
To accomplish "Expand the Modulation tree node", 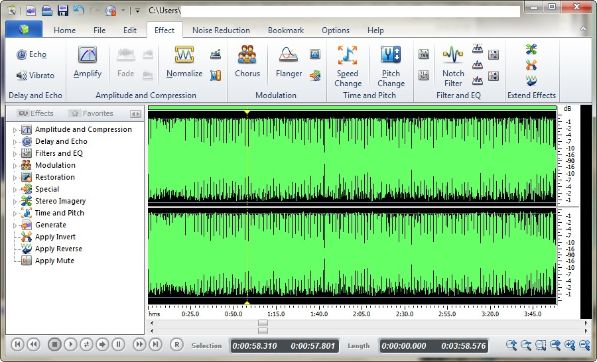I will pos(15,166).
